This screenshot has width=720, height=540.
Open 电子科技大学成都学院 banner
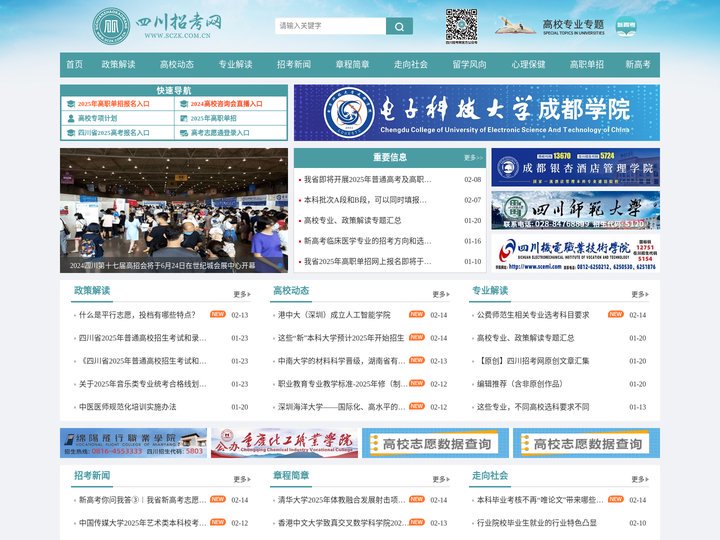point(477,112)
